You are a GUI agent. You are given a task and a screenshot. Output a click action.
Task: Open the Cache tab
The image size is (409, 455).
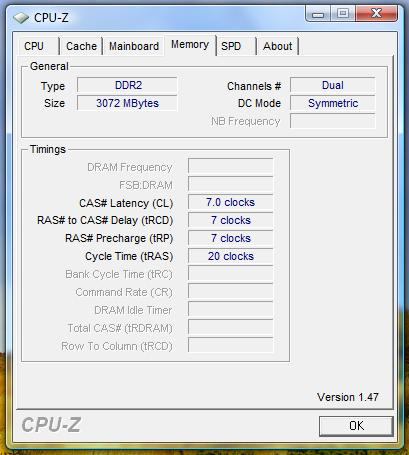click(x=81, y=46)
